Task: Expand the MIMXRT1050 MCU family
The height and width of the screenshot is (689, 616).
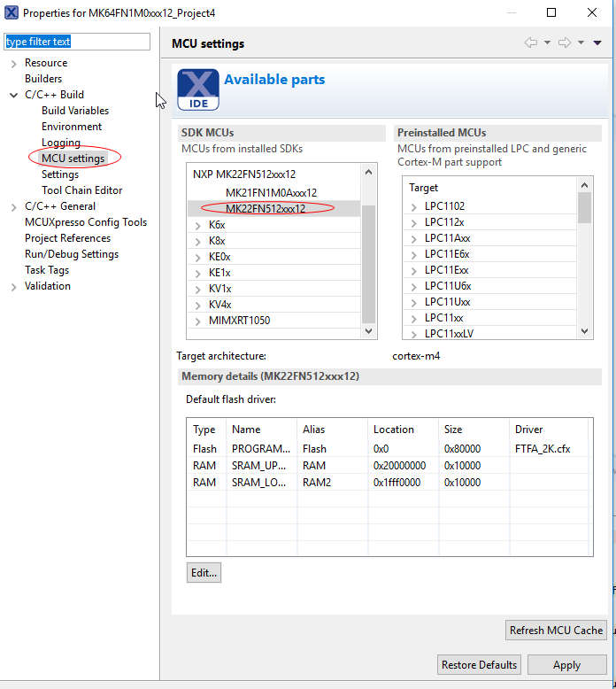Action: [x=197, y=321]
